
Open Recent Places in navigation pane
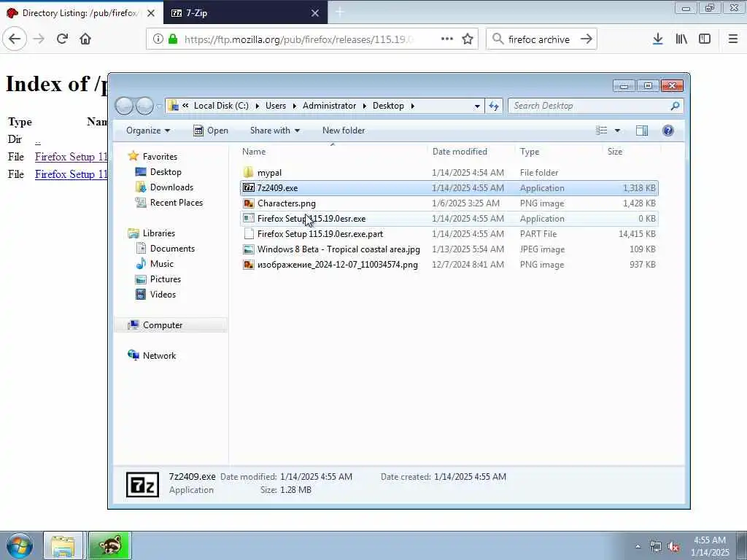point(169,203)
